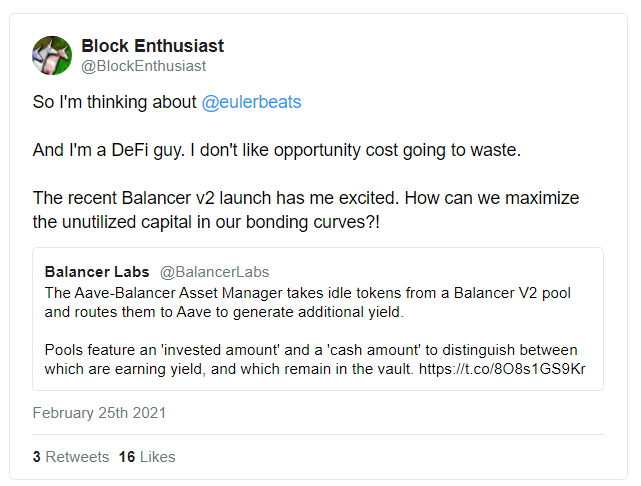Open the Block Enthusiast display name
The image size is (641, 486).
[152, 46]
